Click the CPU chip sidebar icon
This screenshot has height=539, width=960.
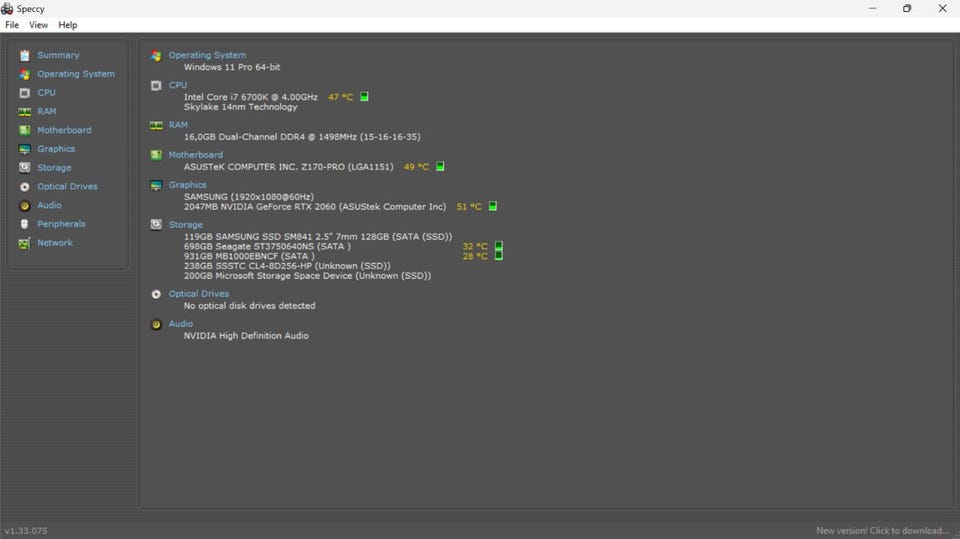click(x=24, y=93)
